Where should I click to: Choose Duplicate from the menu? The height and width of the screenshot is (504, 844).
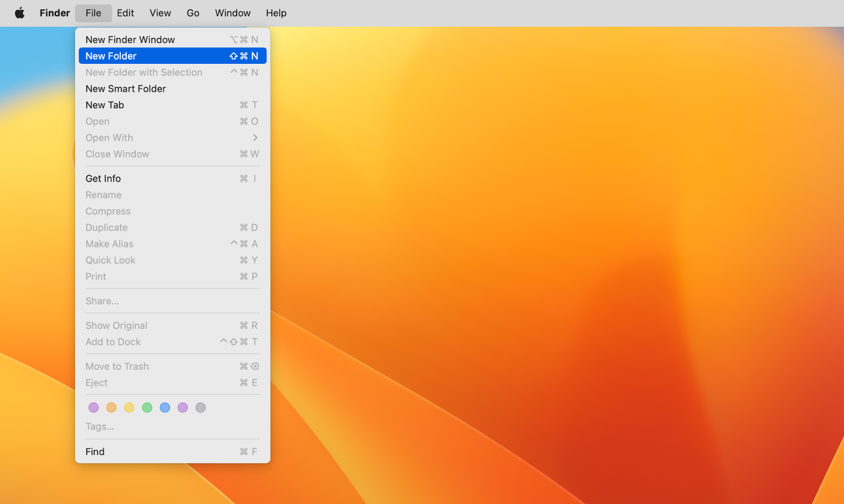(106, 227)
